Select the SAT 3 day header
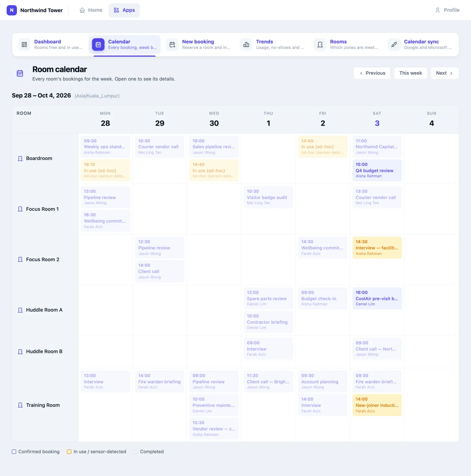The image size is (471, 476). (x=377, y=119)
